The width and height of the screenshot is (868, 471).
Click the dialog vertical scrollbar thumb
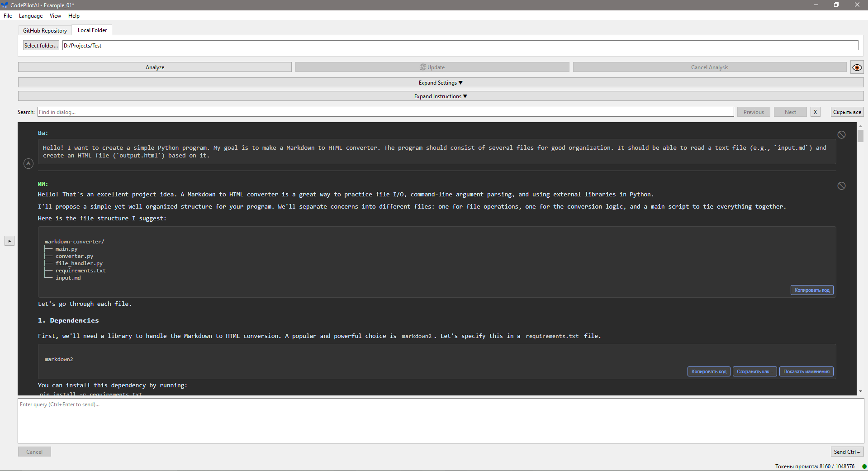click(860, 136)
